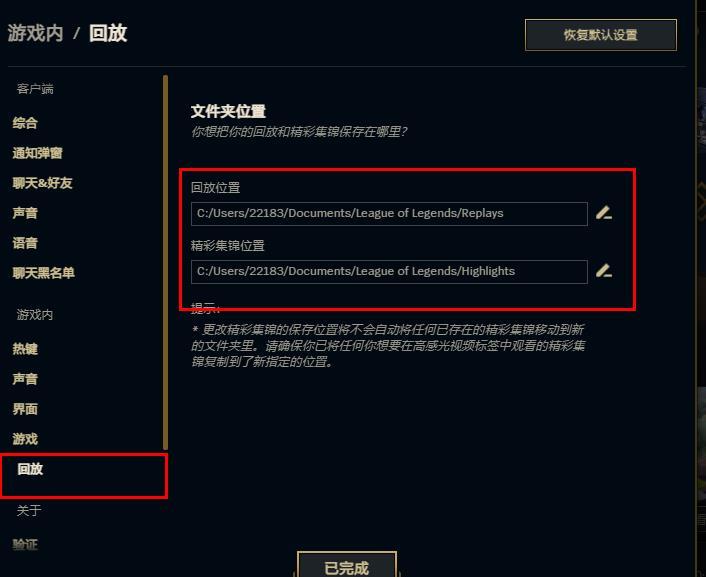Viewport: 706px width, 577px height.
Task: Select 聊天&好友 in the sidebar
Action: click(x=42, y=183)
